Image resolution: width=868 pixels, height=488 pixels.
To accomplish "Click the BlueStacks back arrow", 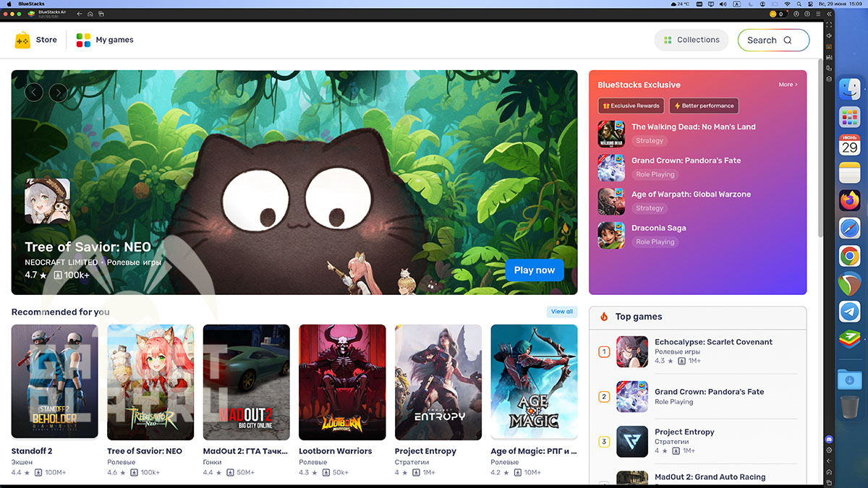I will point(80,14).
